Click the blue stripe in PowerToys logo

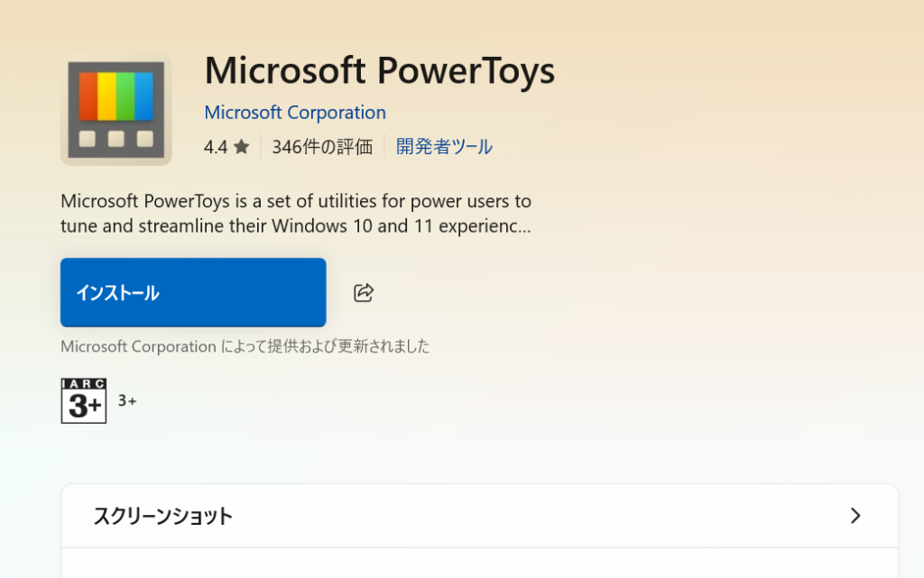tap(144, 96)
